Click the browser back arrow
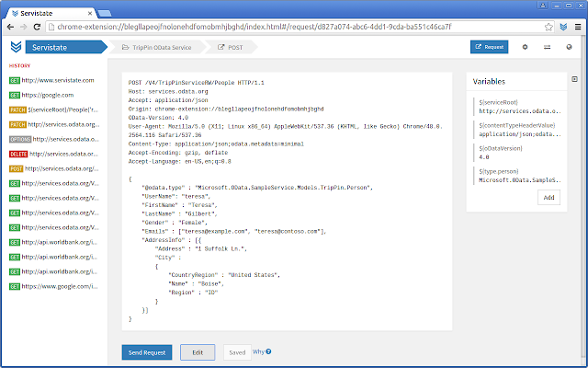This screenshot has height=368, width=588. click(x=10, y=27)
